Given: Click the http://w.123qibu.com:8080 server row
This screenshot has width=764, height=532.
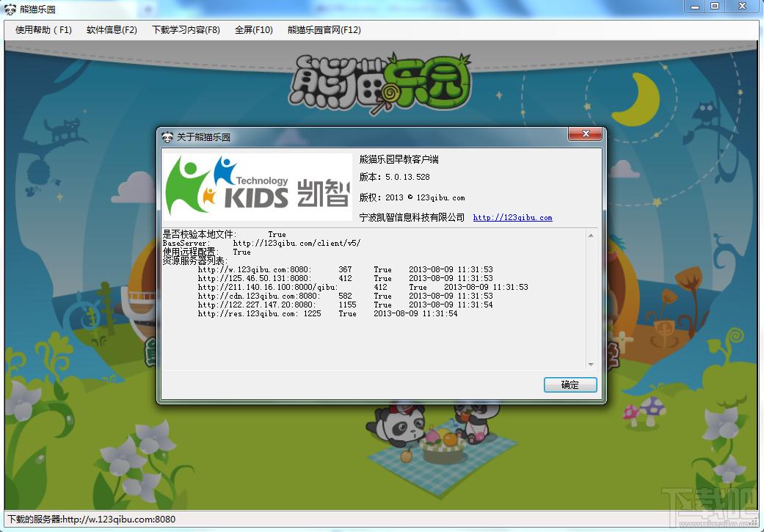Looking at the screenshot, I should (x=346, y=269).
